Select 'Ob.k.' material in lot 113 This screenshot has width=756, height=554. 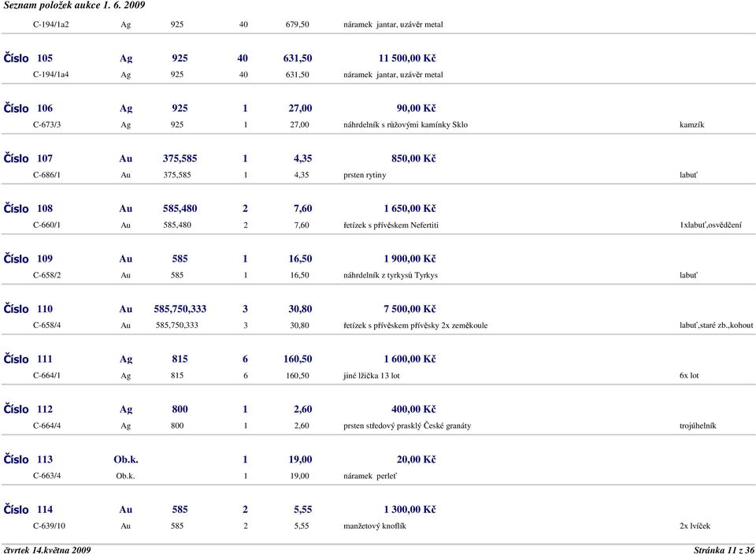tap(126, 459)
